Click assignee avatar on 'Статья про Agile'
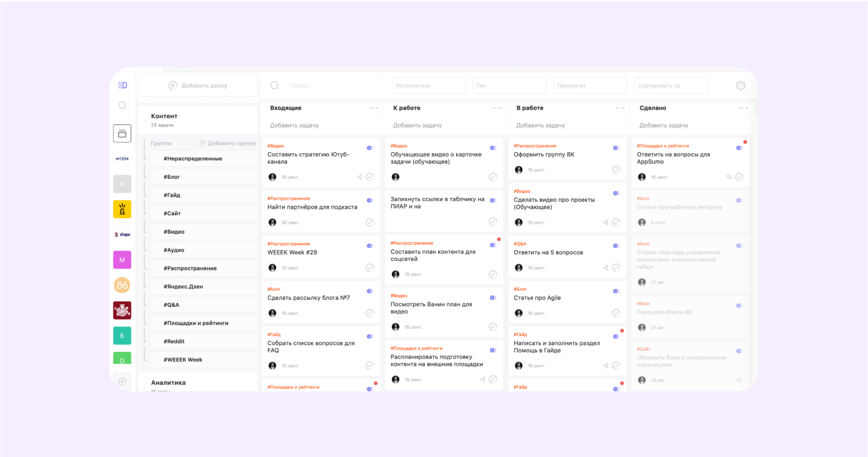Viewport: 868px width, 457px height. (x=519, y=313)
